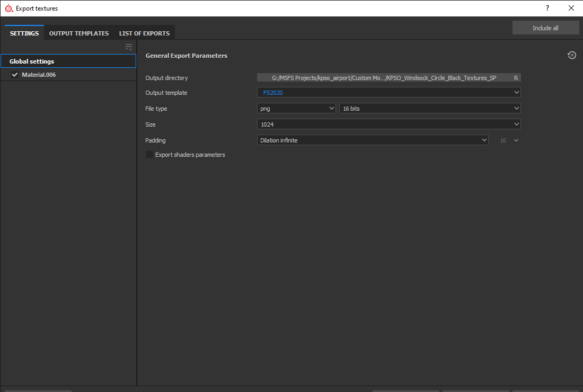
Task: Toggle the Material.006 checkbox
Action: point(15,75)
